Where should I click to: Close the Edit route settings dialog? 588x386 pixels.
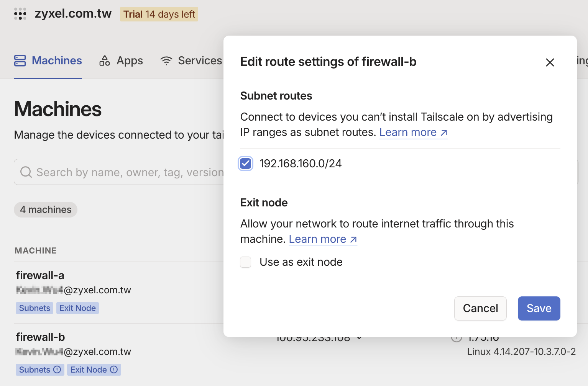coord(550,62)
